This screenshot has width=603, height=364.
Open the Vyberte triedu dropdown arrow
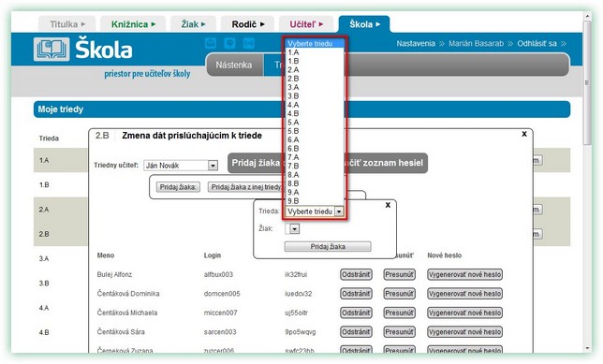339,211
